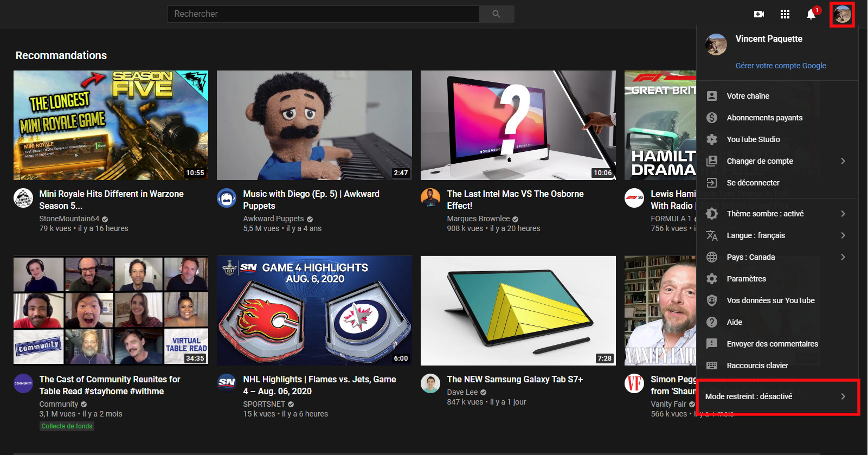Screen dimensions: 868x455
Task: Click the Raccourcis clavier keyboard icon
Action: tap(712, 366)
